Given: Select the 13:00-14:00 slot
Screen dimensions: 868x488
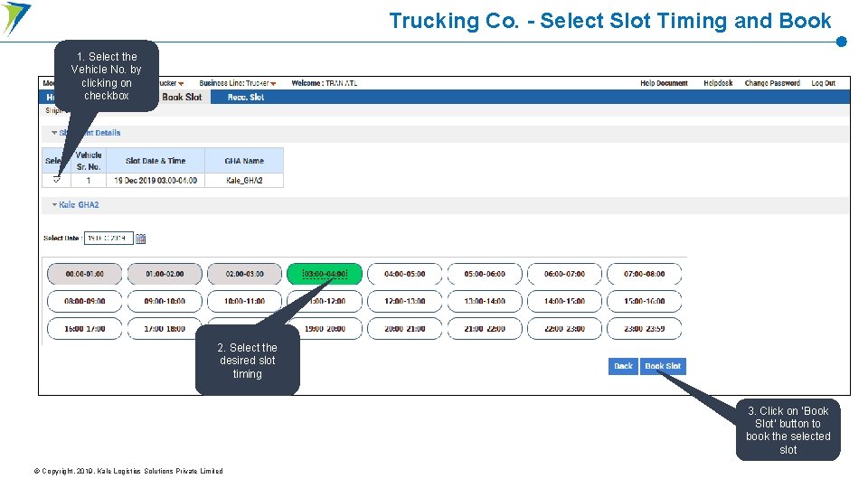Looking at the screenshot, I should 485,301.
